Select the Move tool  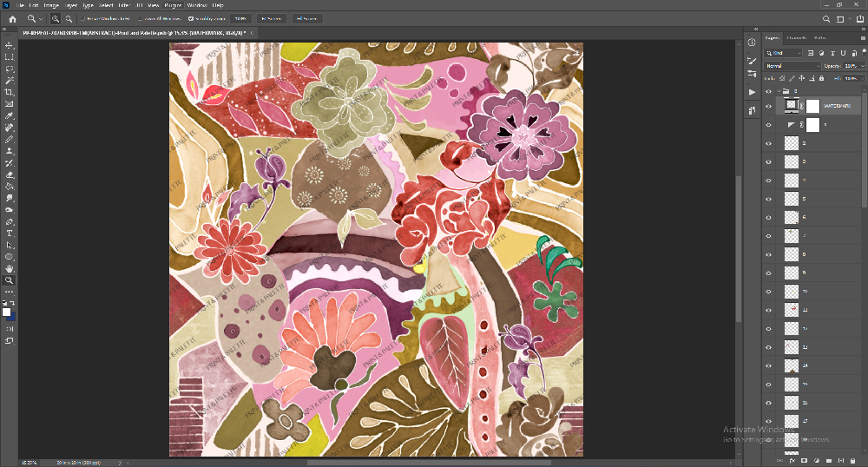[10, 45]
